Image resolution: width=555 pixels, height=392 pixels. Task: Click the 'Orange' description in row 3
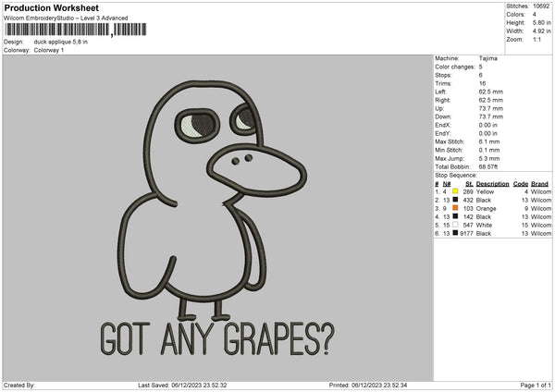(x=486, y=208)
